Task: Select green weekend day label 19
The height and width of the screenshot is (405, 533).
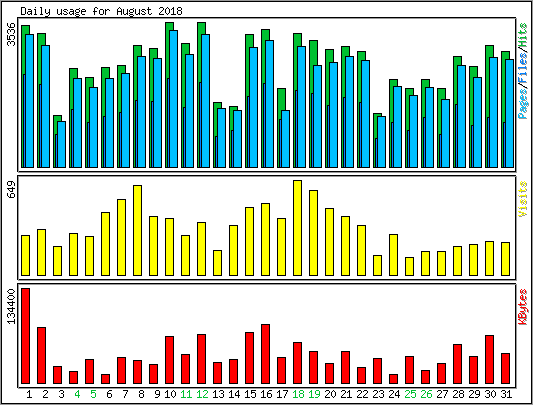Action: click(x=314, y=394)
